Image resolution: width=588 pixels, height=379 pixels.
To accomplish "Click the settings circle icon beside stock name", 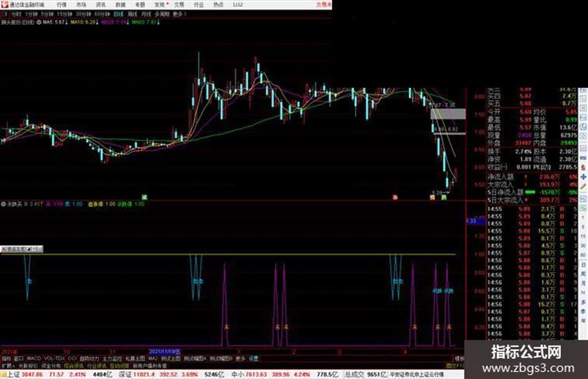I will (39, 22).
